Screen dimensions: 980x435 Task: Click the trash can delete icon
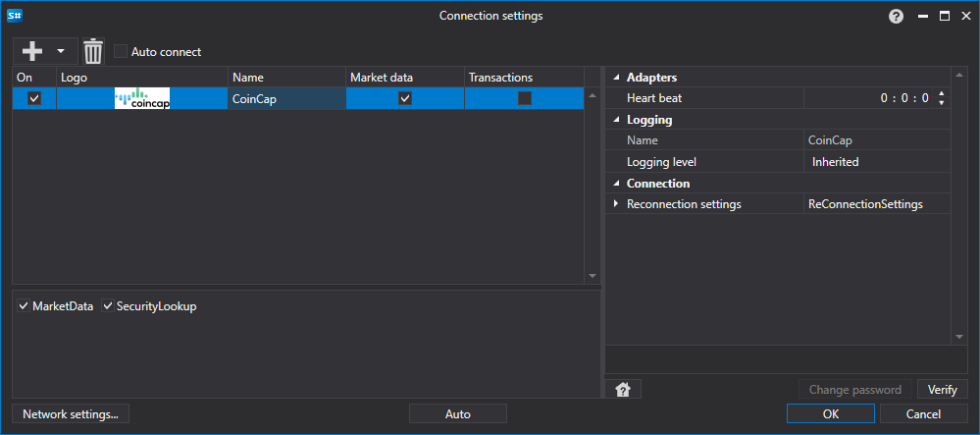point(93,51)
